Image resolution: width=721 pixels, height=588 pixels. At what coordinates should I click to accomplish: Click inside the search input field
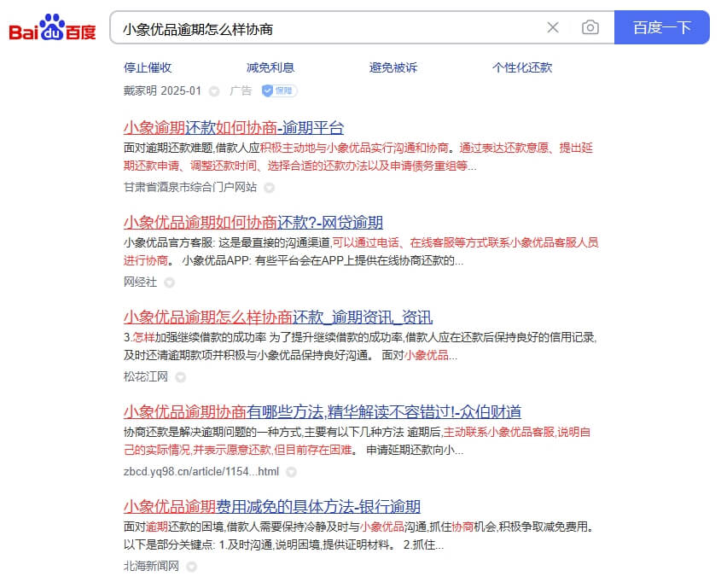pos(324,27)
